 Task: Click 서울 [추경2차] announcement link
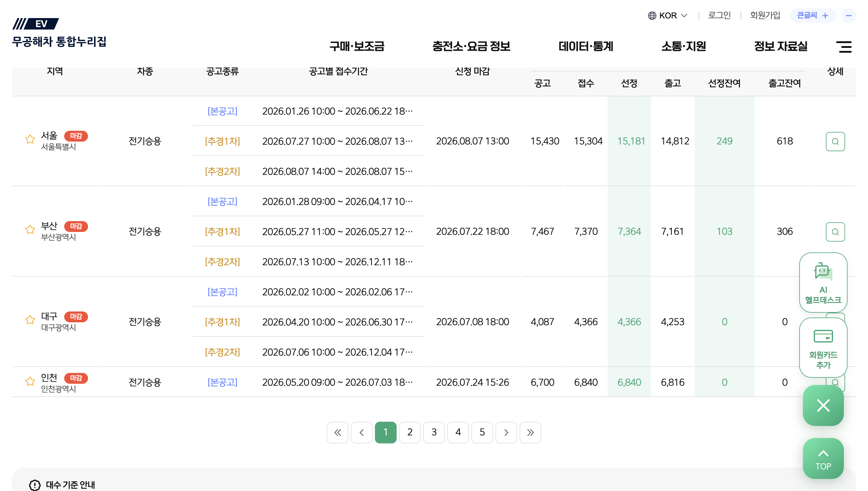tap(222, 171)
